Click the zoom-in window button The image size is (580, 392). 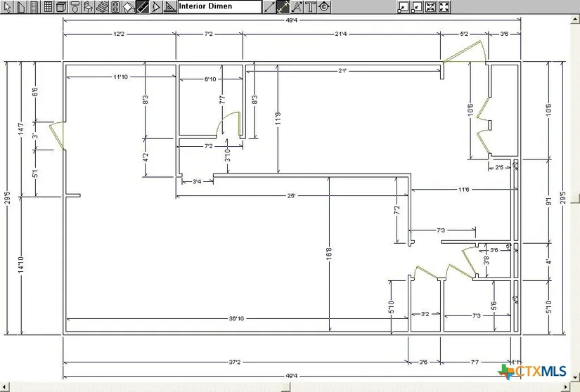pyautogui.click(x=404, y=7)
